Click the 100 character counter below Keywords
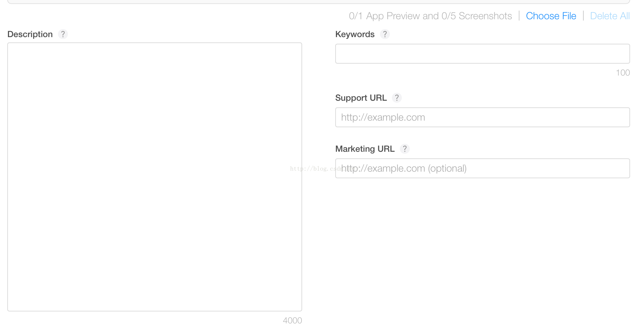Viewport: 644px width, 330px height. [622, 73]
